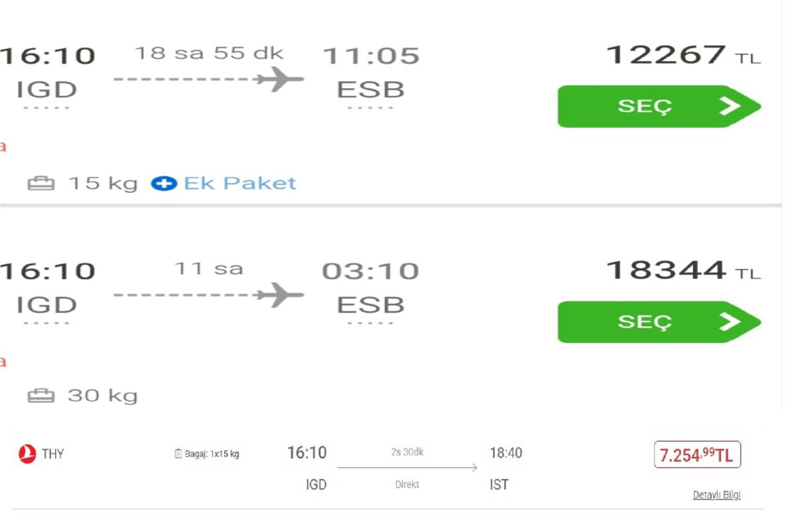
Task: Click the arrow line above Direkt label
Action: [x=407, y=468]
